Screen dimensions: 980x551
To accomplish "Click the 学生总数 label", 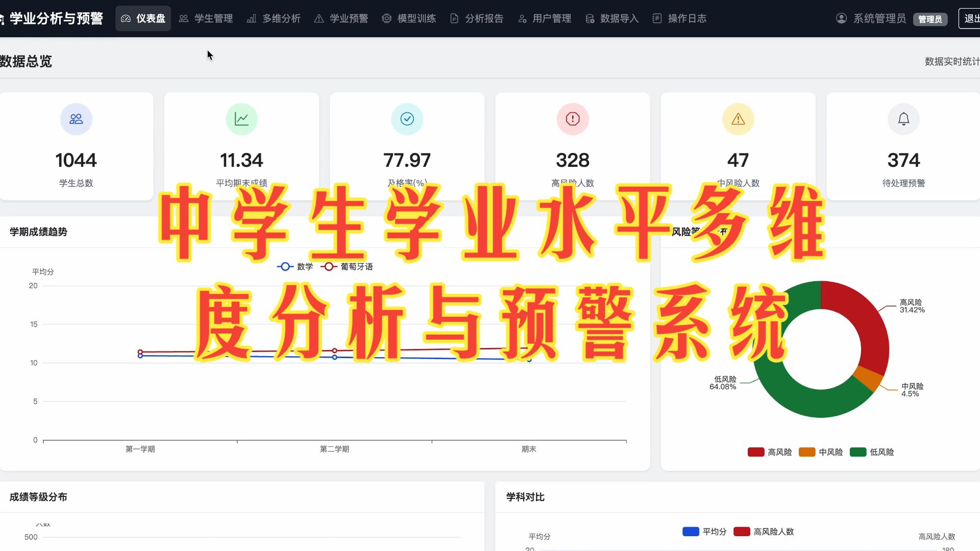I will [76, 183].
